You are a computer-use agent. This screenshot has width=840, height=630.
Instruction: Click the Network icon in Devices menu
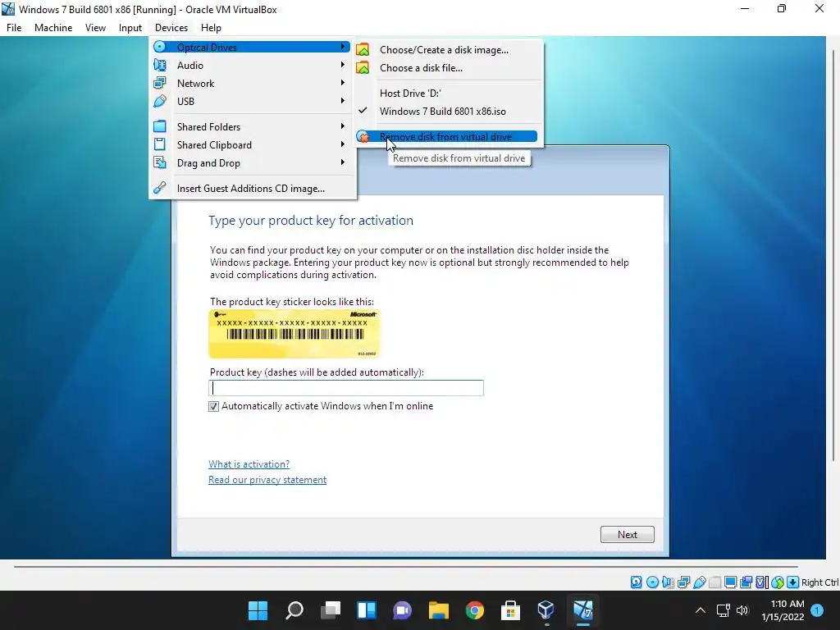tap(160, 83)
